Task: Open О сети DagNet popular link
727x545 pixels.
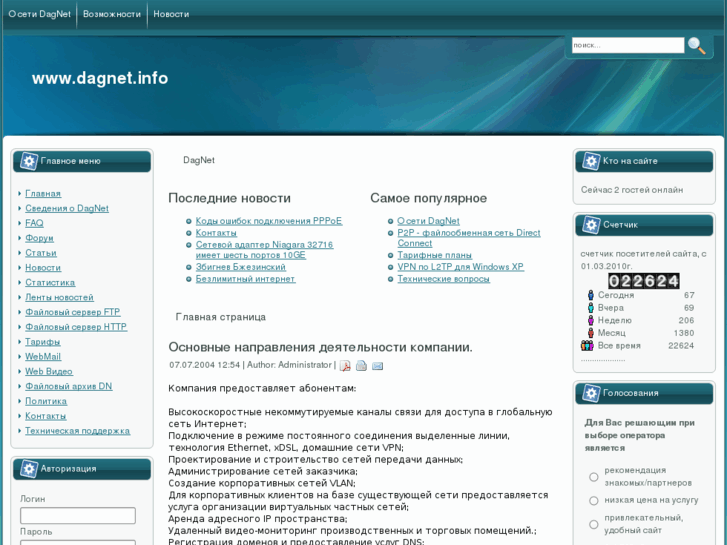Action: [428, 221]
